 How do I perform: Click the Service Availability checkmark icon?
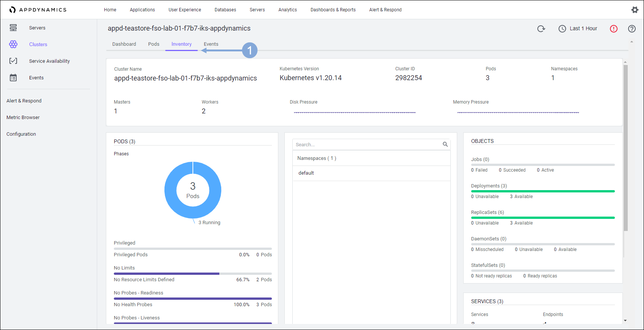pos(13,61)
